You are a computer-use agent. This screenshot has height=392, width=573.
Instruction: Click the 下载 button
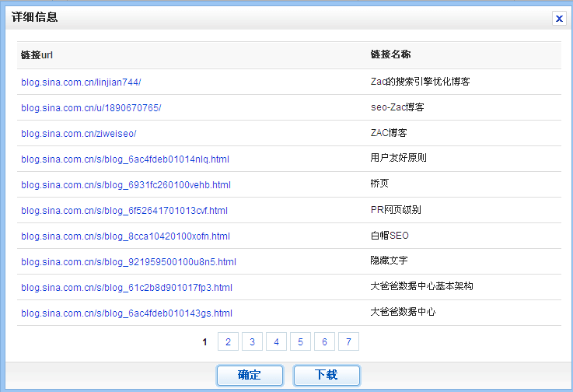[327, 375]
